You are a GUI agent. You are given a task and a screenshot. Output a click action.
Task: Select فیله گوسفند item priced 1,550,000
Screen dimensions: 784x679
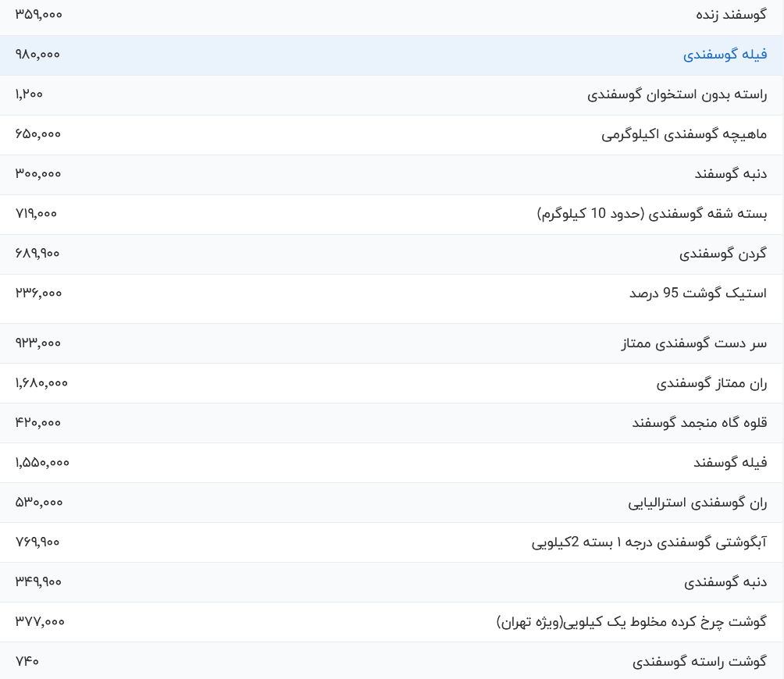[x=729, y=463]
